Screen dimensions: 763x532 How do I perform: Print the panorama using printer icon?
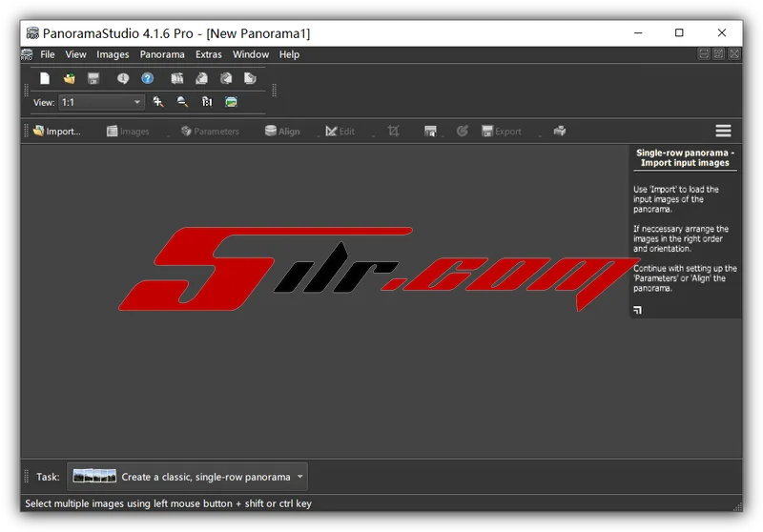(x=560, y=131)
